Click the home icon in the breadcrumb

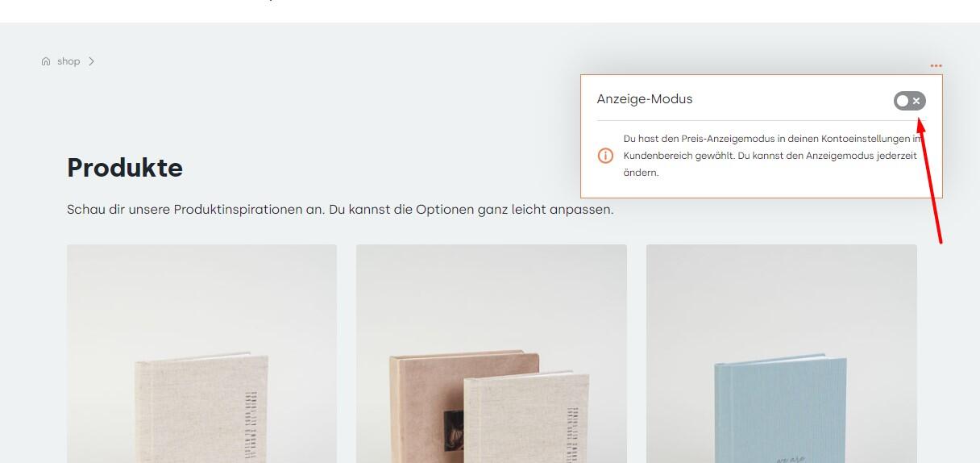point(46,61)
